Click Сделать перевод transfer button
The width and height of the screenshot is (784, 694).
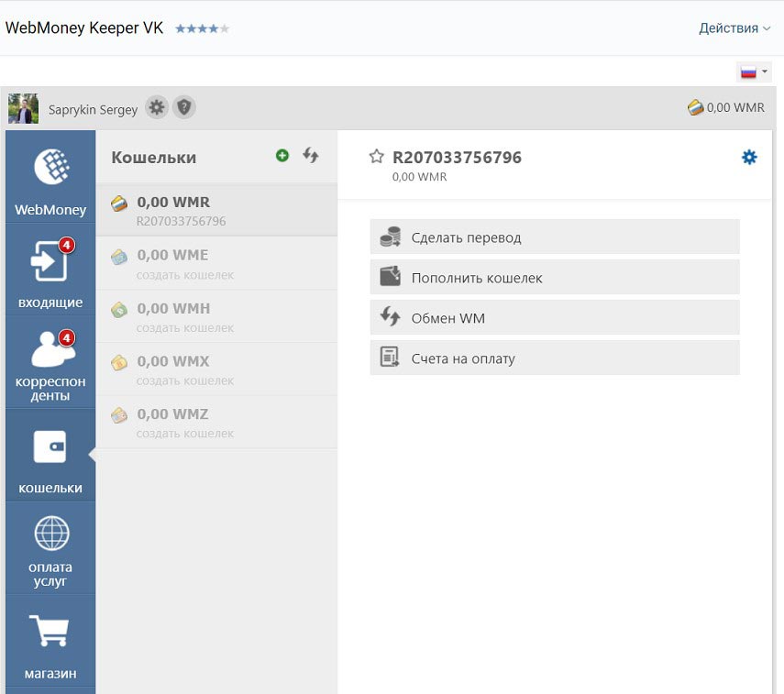555,237
